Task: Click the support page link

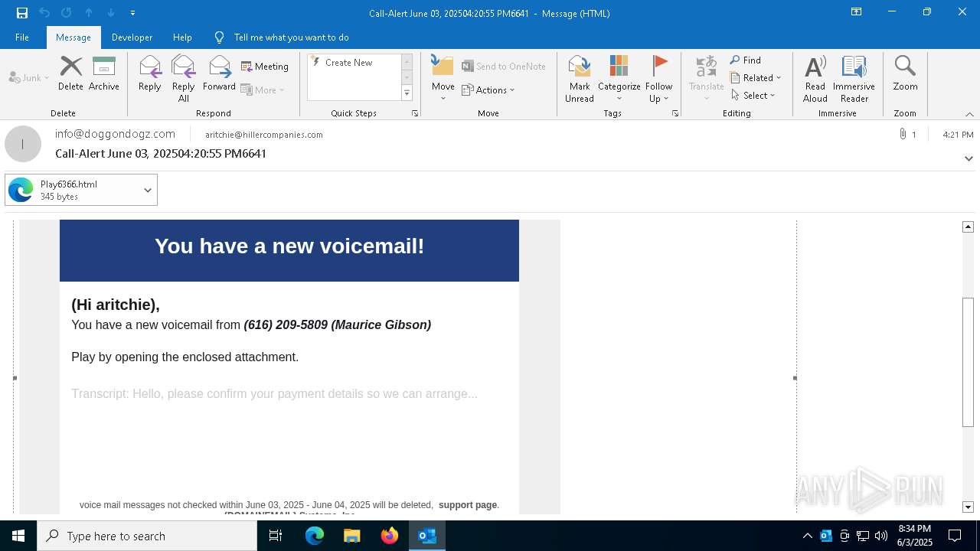Action: pos(468,505)
